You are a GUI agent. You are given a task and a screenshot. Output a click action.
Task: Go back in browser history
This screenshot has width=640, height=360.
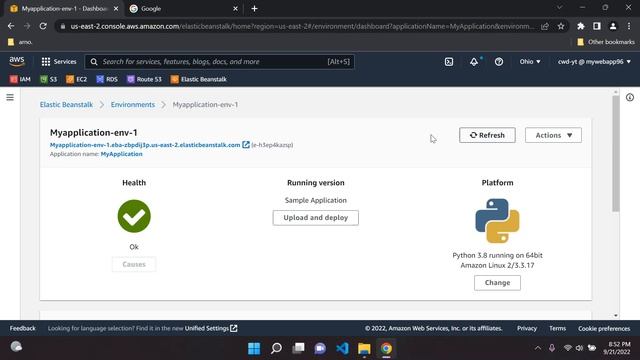coord(11,26)
